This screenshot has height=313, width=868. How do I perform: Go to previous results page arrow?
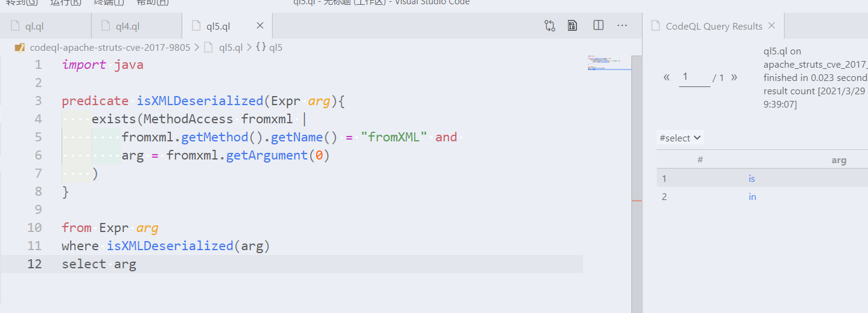click(x=667, y=77)
